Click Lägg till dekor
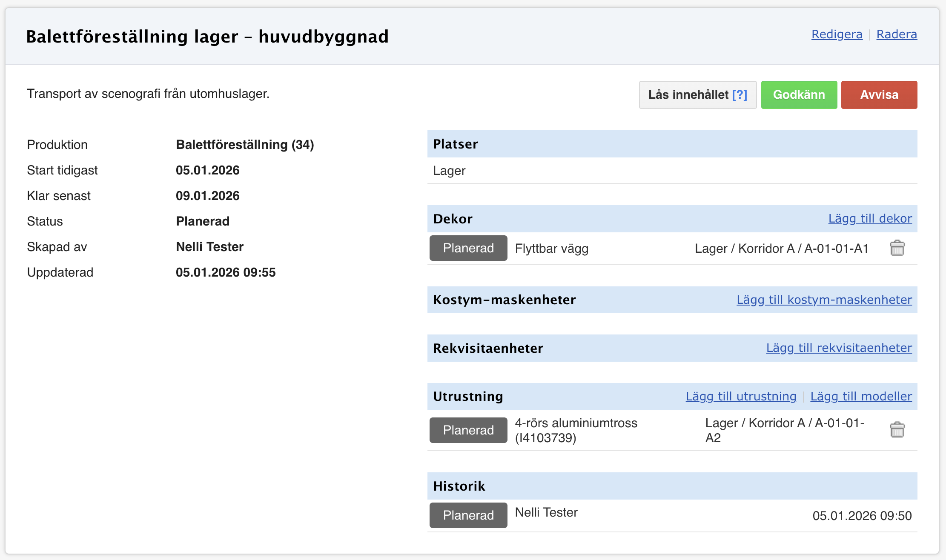 click(x=870, y=218)
